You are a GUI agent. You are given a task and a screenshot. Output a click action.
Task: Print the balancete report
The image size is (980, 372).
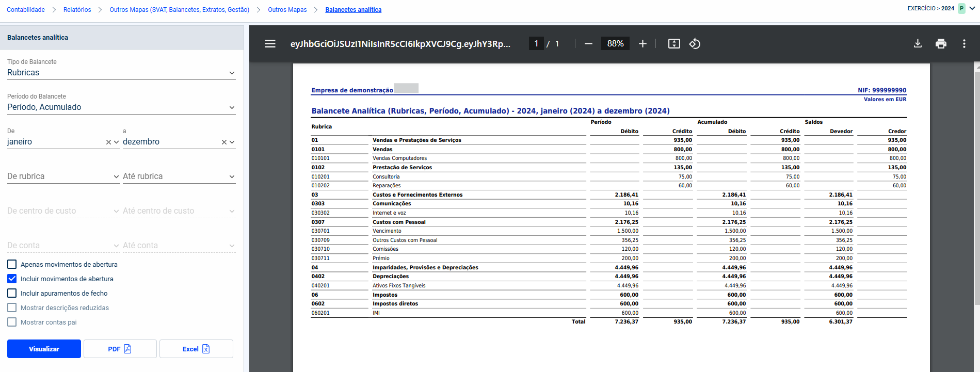pyautogui.click(x=941, y=44)
